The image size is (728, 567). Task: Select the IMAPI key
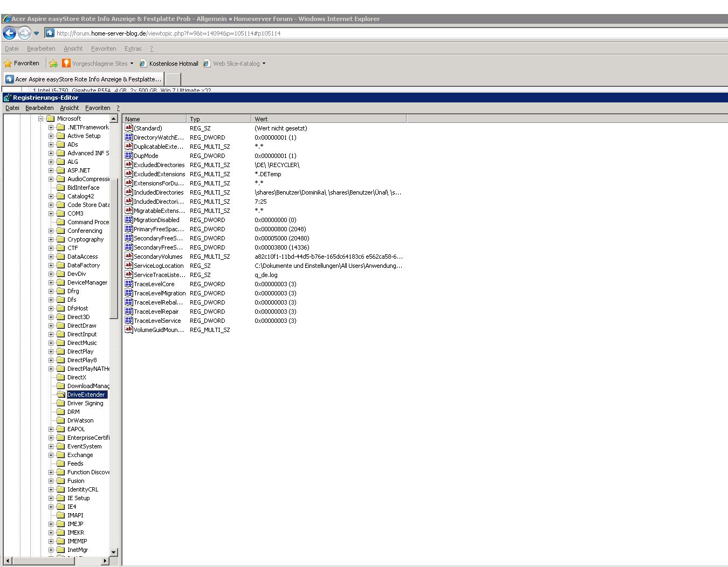pos(75,515)
